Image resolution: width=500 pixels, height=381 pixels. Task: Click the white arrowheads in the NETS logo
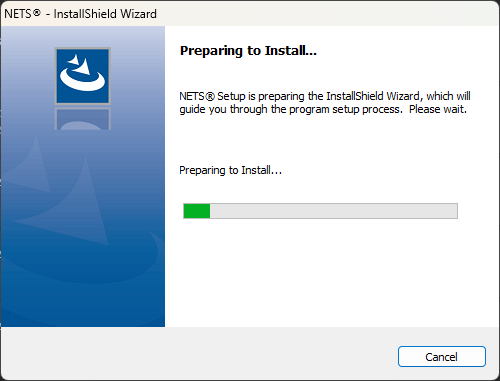tap(79, 65)
